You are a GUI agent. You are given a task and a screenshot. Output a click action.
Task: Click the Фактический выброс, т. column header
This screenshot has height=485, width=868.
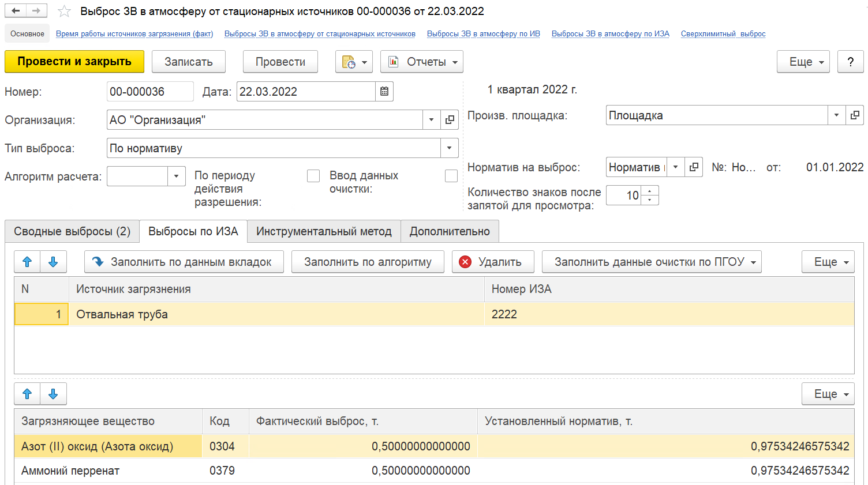click(x=363, y=422)
